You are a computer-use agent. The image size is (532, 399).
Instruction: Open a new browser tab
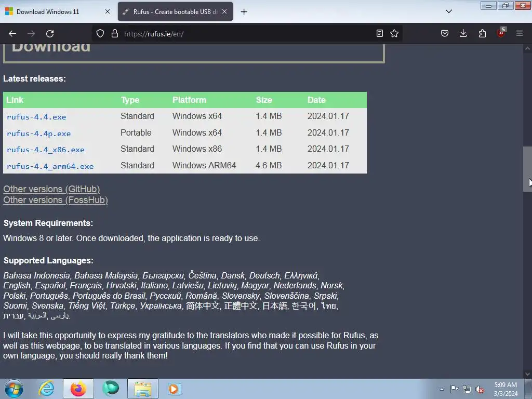tap(244, 12)
